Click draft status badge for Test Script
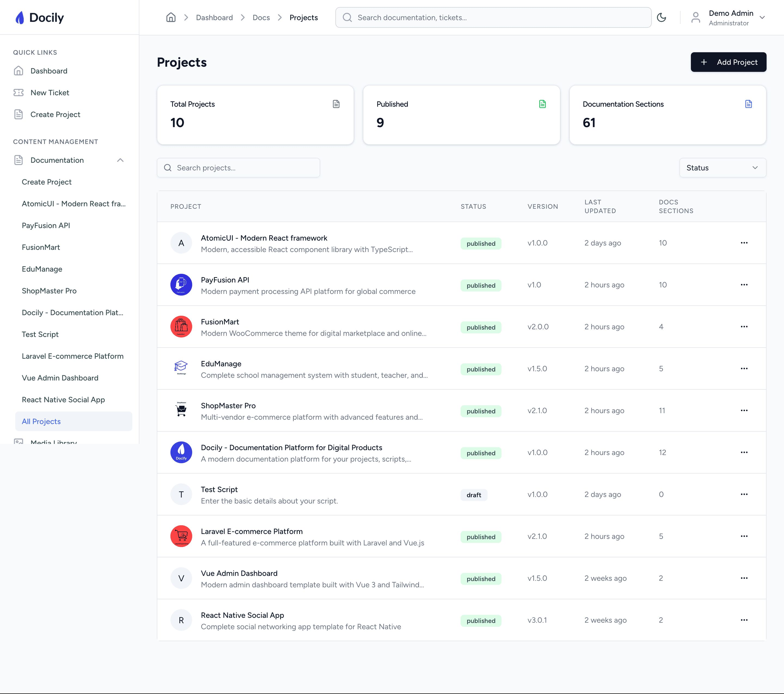784x694 pixels. tap(474, 495)
